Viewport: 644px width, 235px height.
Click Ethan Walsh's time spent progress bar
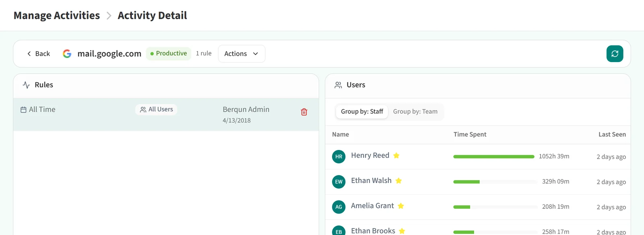(x=495, y=182)
